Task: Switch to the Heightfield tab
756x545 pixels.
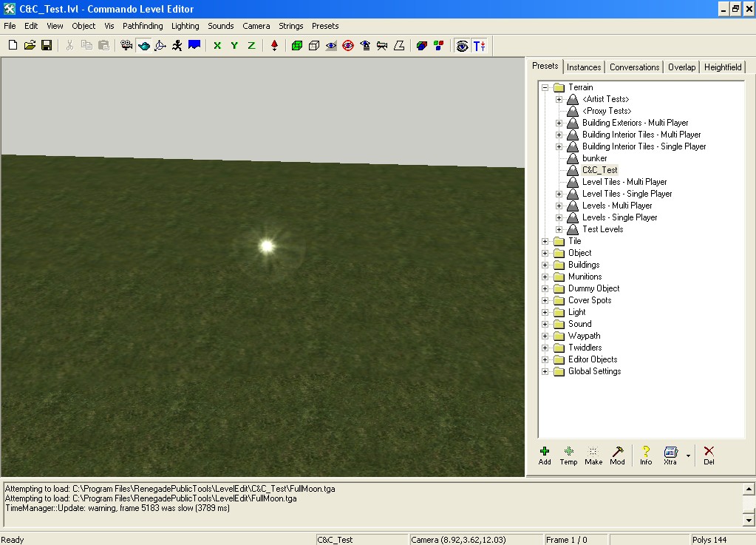Action: (722, 67)
